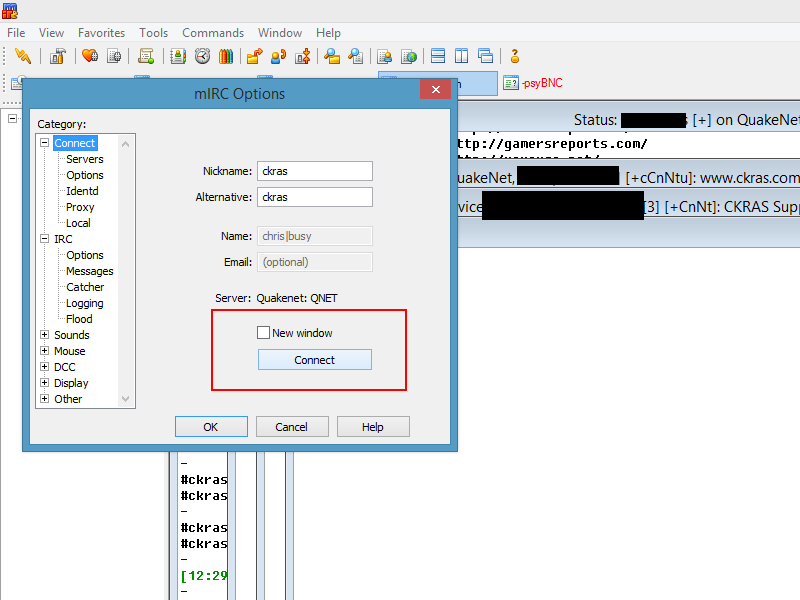Image resolution: width=800 pixels, height=600 pixels.
Task: Open the Commands menu
Action: point(213,33)
